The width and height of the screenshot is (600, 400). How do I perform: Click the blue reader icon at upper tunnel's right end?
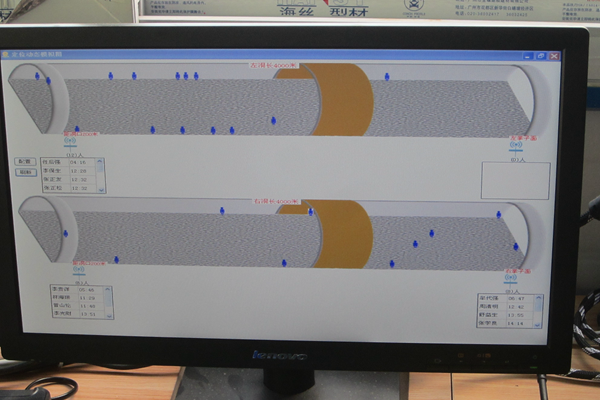(517, 144)
